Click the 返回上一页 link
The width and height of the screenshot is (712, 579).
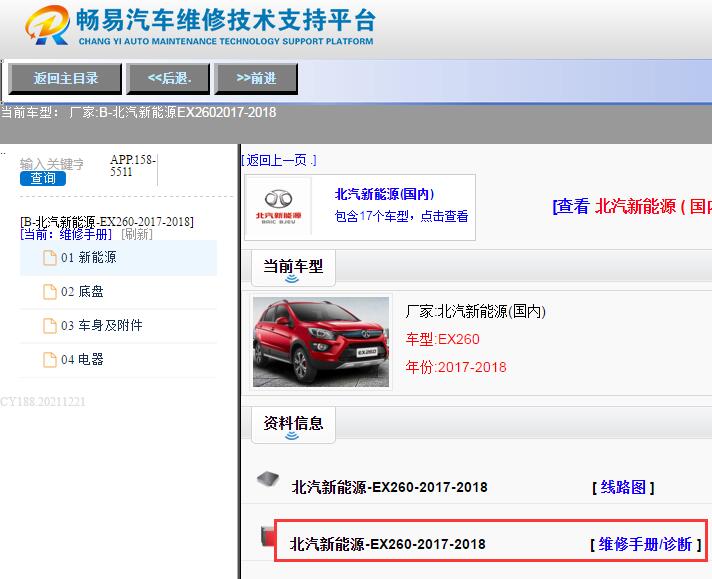coord(279,160)
